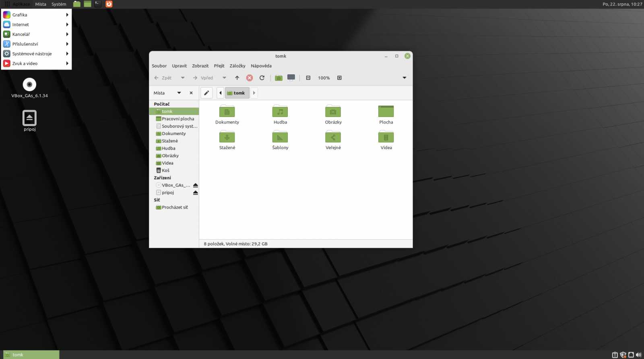Open the Zpět history dropdown arrow

(183, 78)
